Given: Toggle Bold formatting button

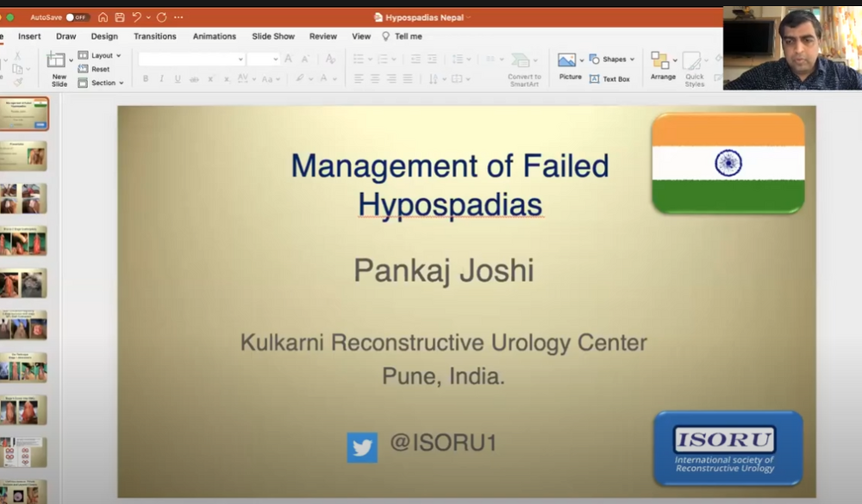Looking at the screenshot, I should coord(146,79).
